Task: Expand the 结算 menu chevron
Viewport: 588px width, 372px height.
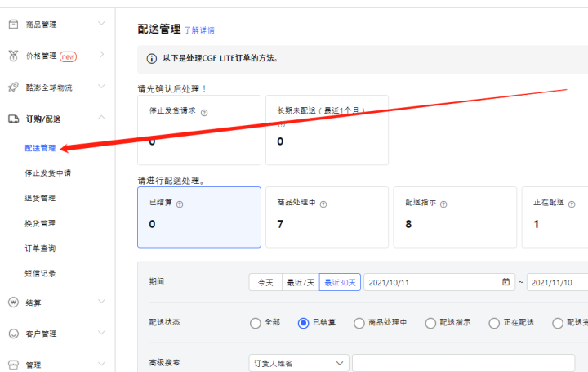Action: pyautogui.click(x=101, y=302)
